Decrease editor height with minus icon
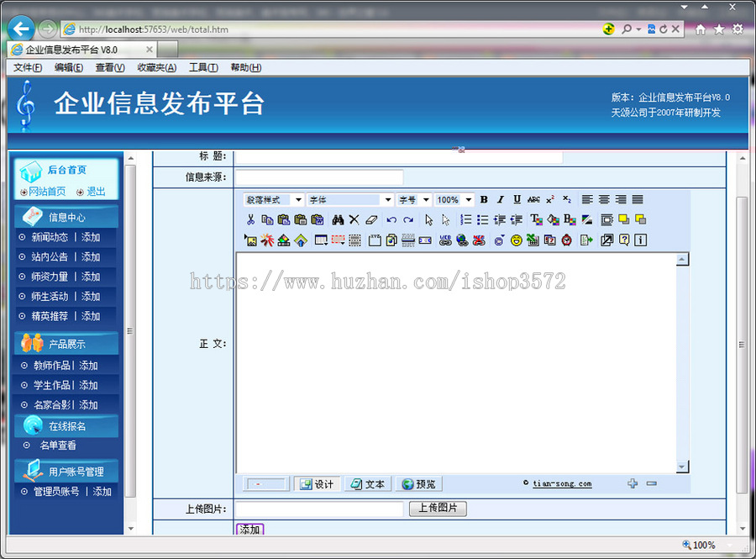Screen dimensions: 756x559 pyautogui.click(x=651, y=483)
